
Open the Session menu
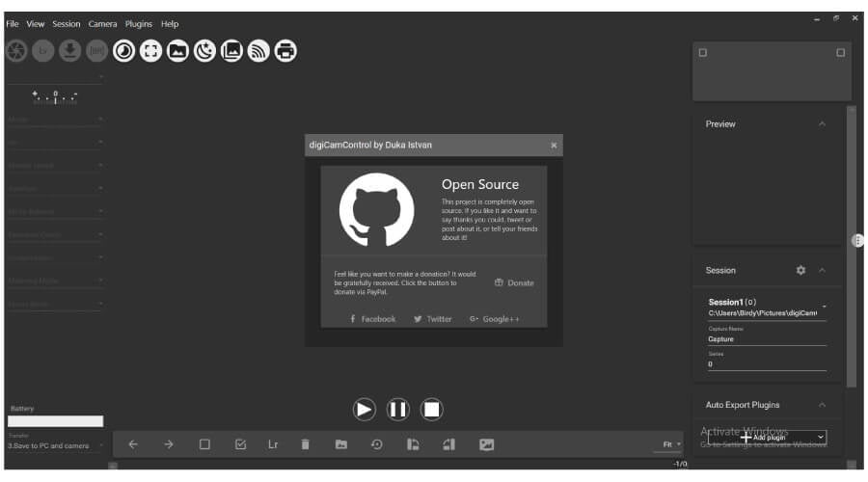coord(67,24)
